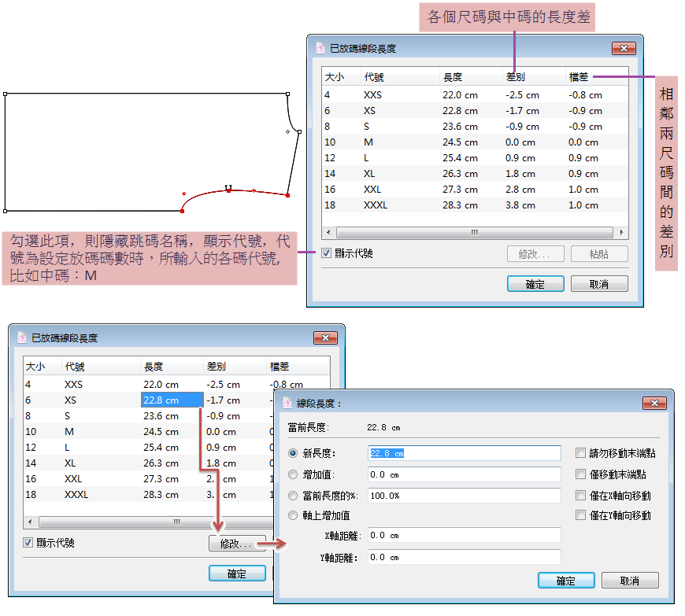Select the 增加值 radio button
Screen dimensions: 685x616
tap(294, 474)
